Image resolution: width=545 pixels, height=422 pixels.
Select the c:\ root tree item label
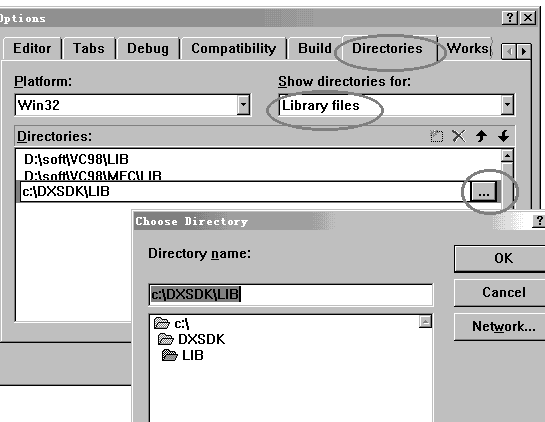[182, 324]
